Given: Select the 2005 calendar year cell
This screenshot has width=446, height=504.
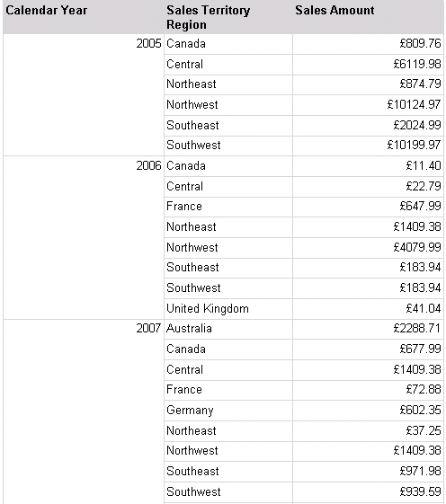Looking at the screenshot, I should point(84,95).
